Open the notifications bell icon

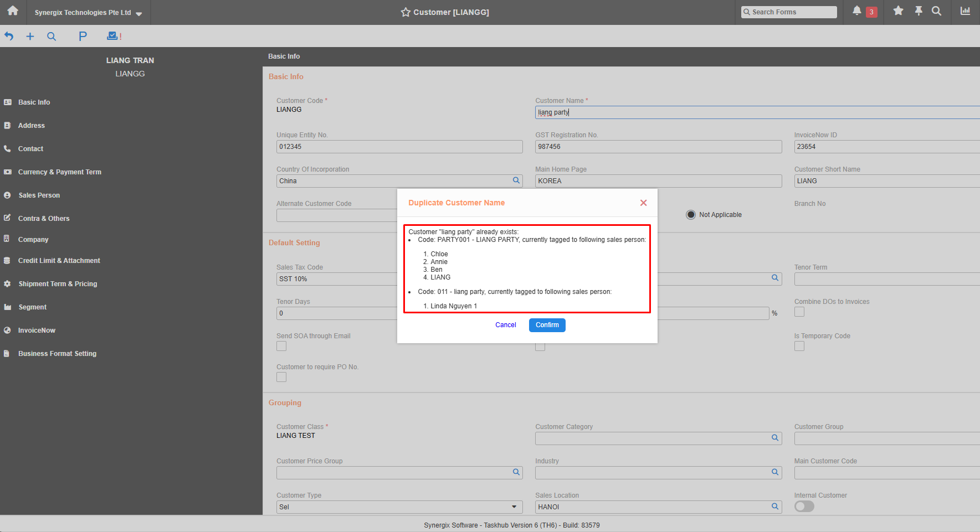857,11
